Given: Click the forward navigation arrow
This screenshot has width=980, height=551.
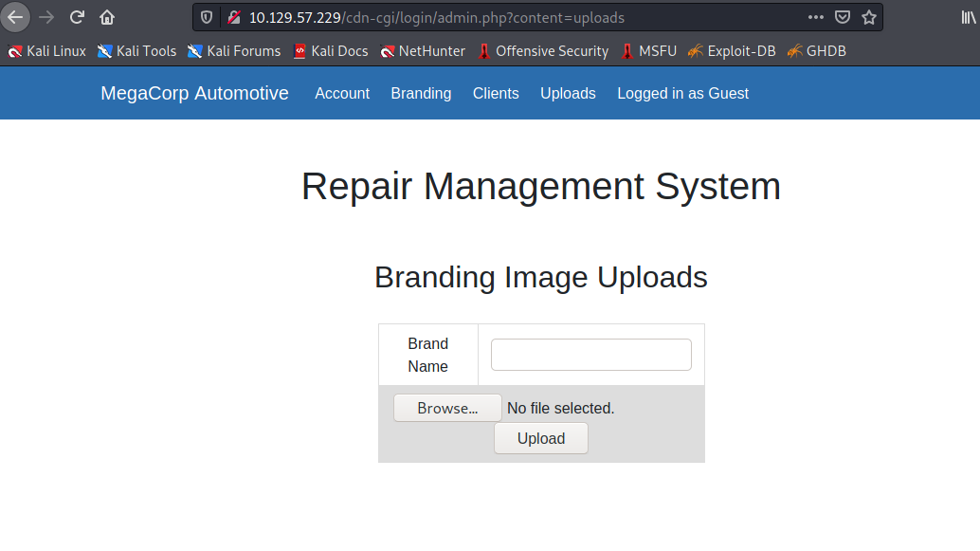Looking at the screenshot, I should click(46, 17).
